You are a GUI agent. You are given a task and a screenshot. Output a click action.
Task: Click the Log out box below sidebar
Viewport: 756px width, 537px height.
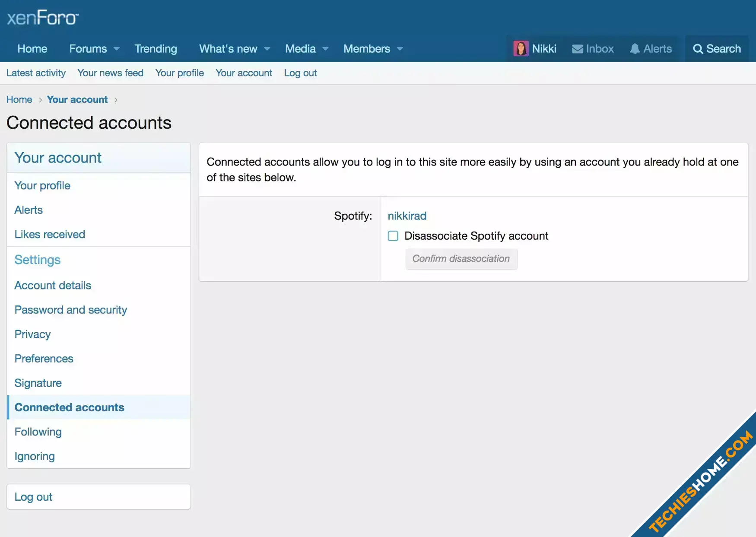click(x=98, y=497)
